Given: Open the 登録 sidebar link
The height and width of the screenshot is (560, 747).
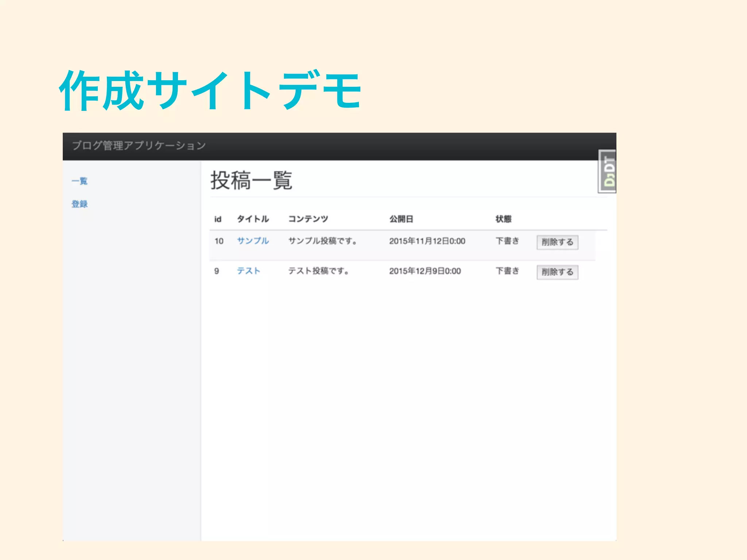Looking at the screenshot, I should [x=80, y=204].
